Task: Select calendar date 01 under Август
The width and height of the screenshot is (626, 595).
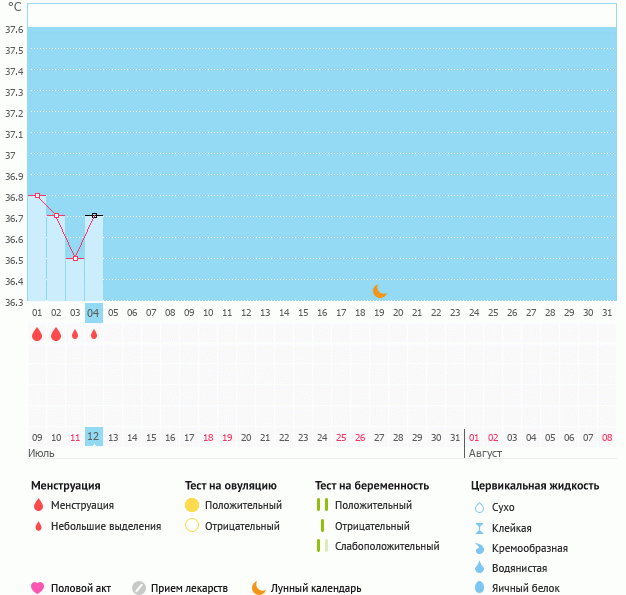Action: [x=474, y=437]
